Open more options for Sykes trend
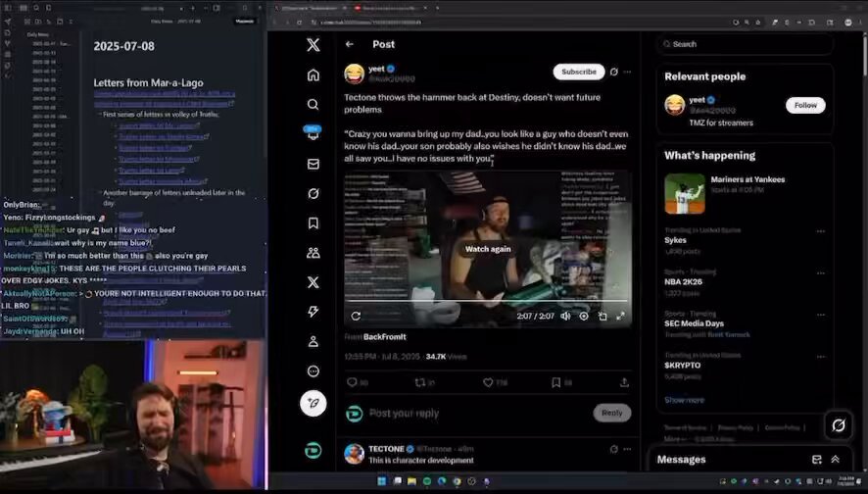The height and width of the screenshot is (494, 868). click(820, 231)
